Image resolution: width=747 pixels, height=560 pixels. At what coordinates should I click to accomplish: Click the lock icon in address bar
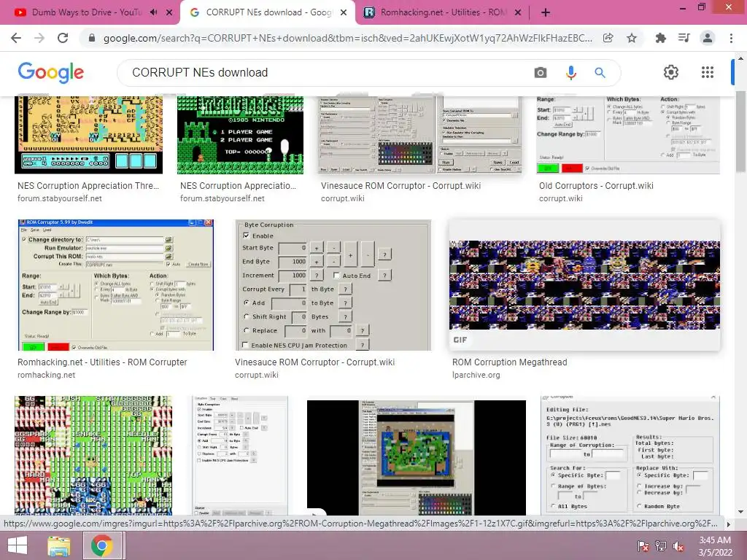point(93,38)
